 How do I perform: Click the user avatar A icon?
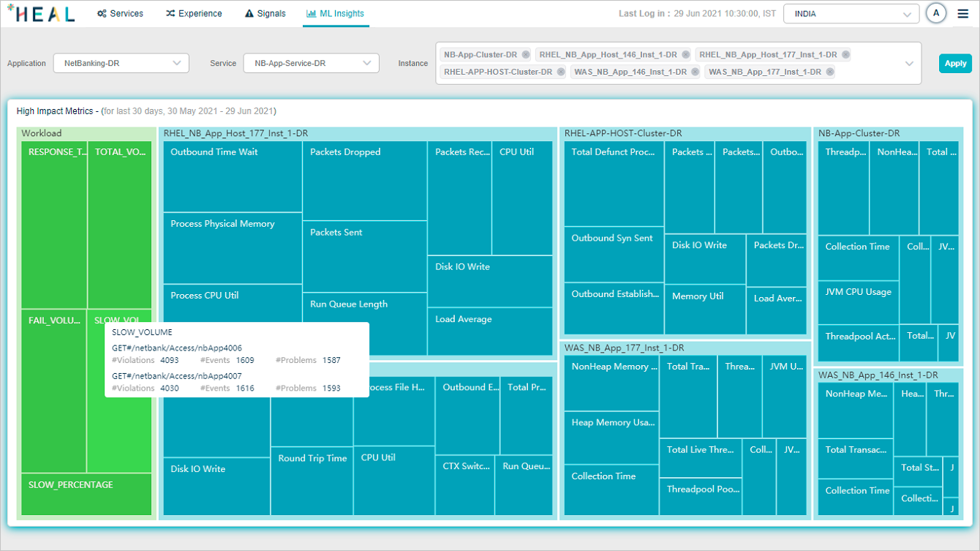935,13
